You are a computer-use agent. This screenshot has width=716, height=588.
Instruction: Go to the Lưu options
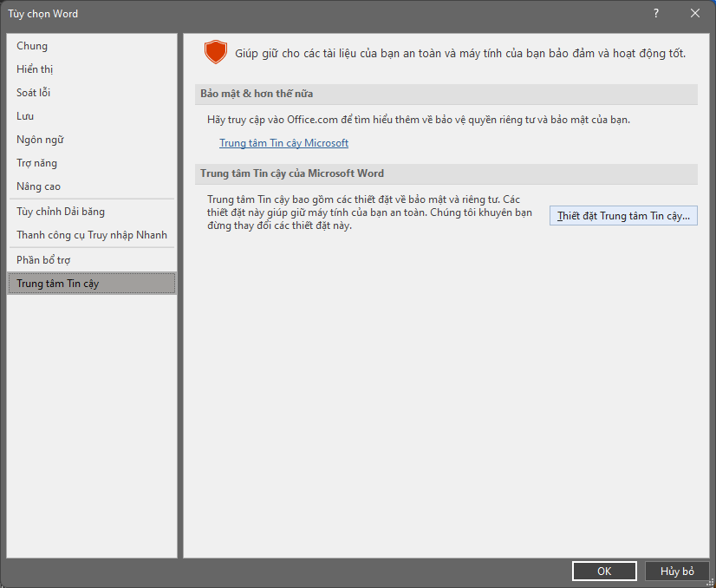pos(25,116)
